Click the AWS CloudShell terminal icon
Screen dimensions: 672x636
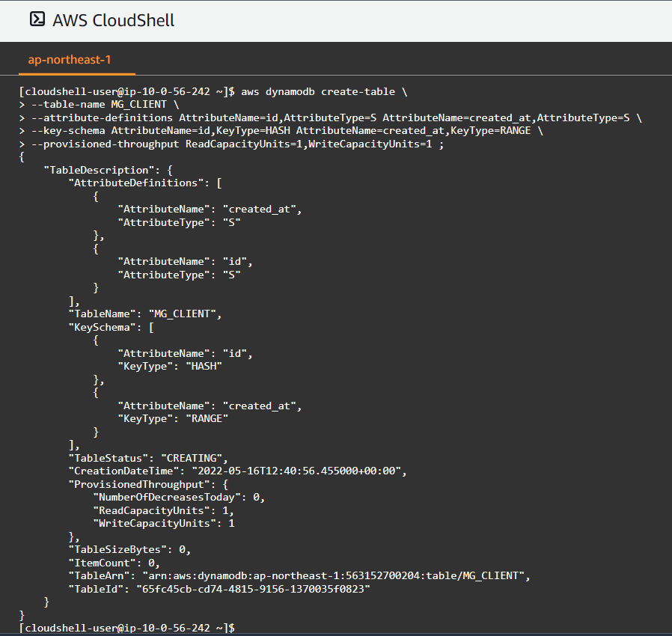pyautogui.click(x=37, y=19)
